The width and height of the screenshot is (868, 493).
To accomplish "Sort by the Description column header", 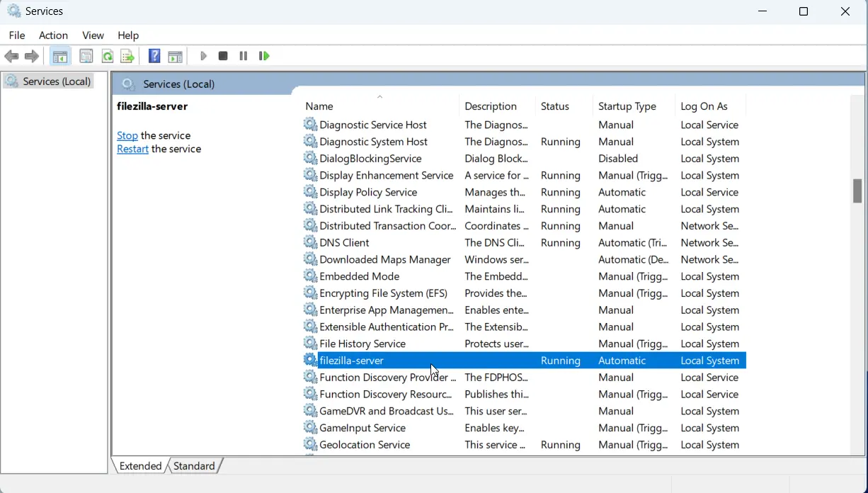I will 497,106.
